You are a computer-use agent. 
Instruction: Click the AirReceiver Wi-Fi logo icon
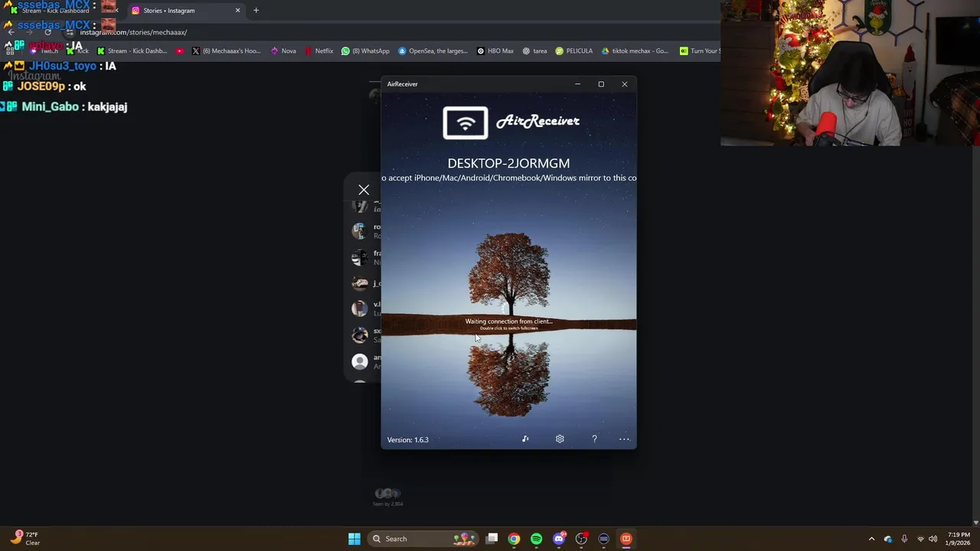click(x=465, y=123)
